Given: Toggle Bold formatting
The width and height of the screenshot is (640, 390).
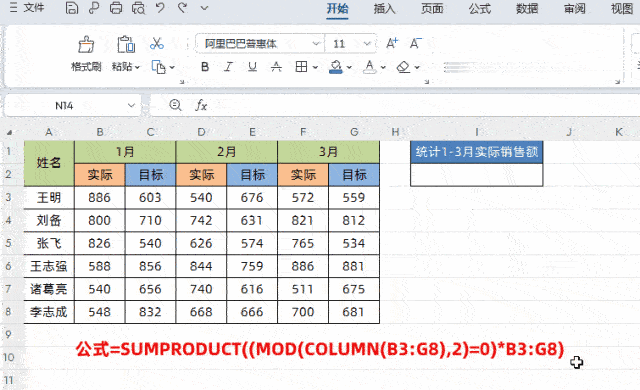Looking at the screenshot, I should point(205,67).
